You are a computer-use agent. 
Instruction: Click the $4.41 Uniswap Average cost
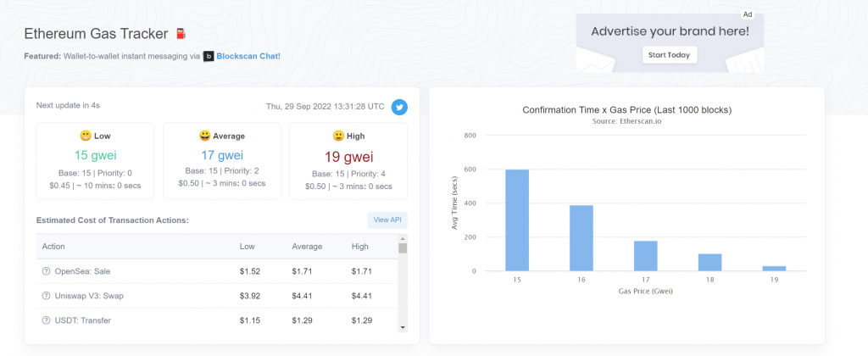click(303, 296)
